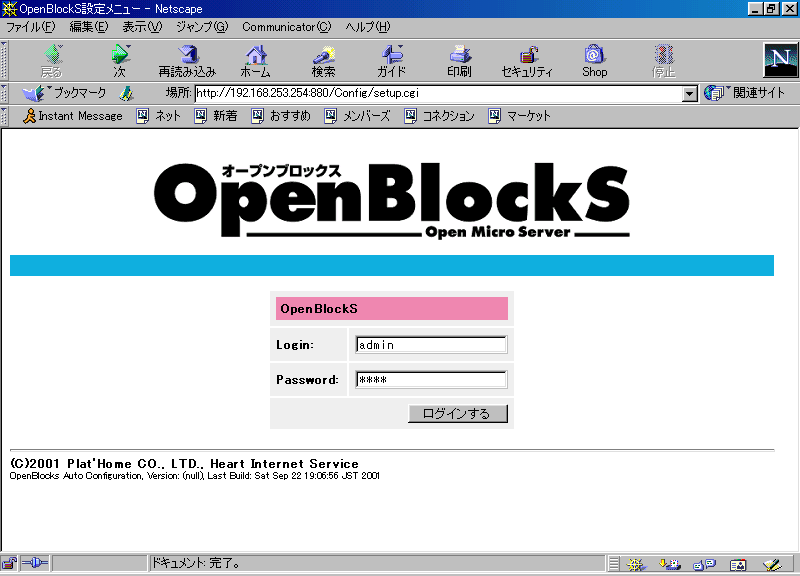Click the Netscape N logo icon
800x576 pixels.
781,60
